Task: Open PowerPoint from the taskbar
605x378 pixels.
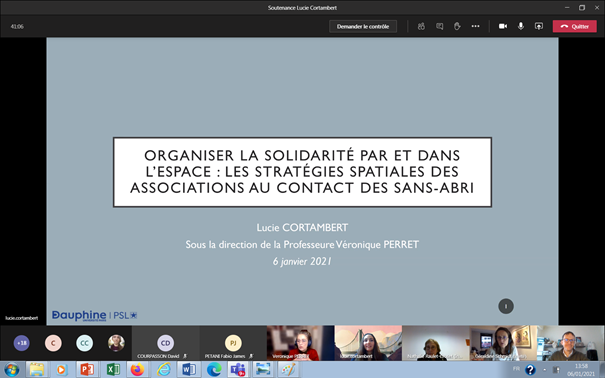Action: point(87,370)
